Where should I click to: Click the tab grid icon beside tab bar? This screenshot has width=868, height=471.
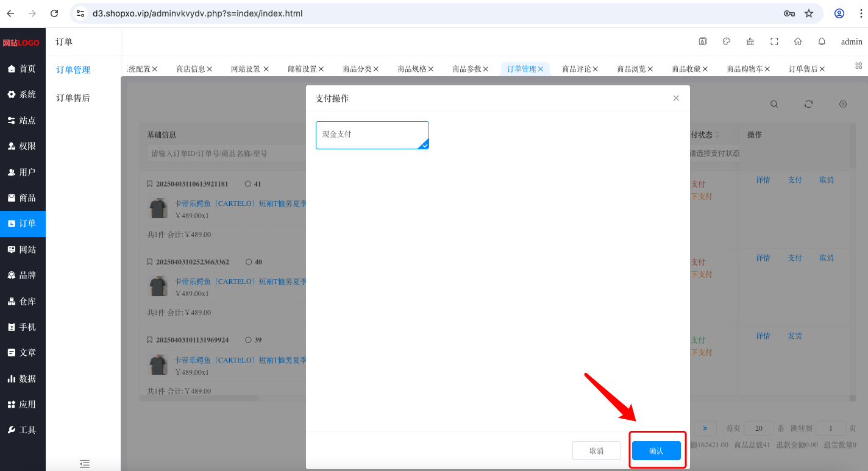(859, 65)
